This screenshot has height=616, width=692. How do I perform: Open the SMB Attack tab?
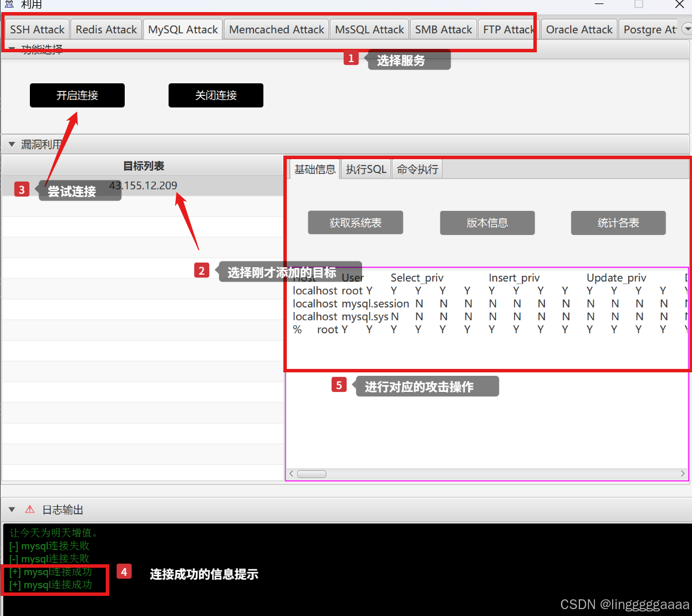(x=443, y=29)
